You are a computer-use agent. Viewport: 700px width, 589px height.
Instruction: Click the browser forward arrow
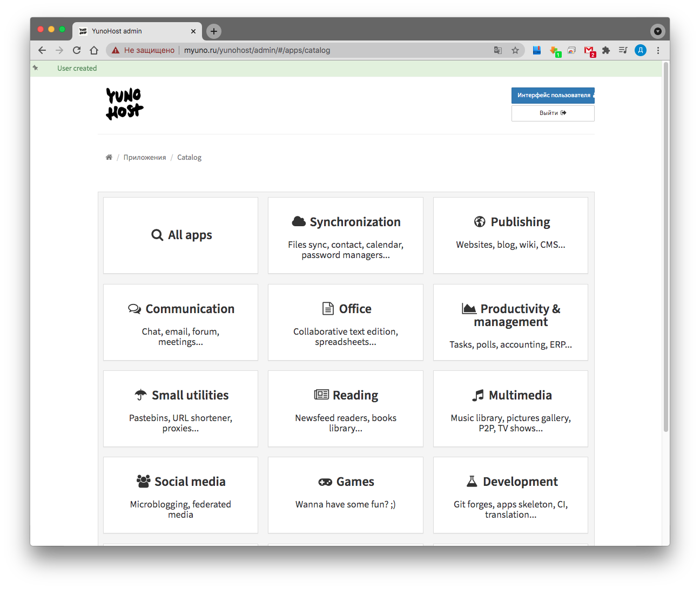tap(59, 50)
